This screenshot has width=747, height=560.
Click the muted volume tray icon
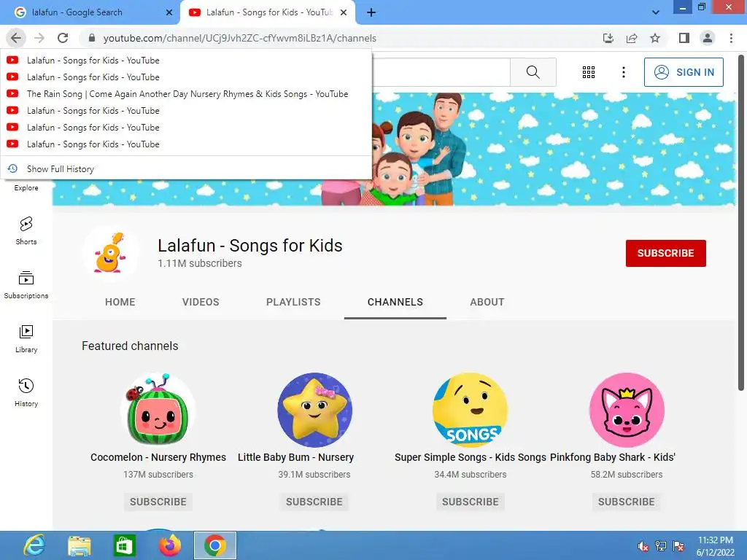click(x=643, y=546)
